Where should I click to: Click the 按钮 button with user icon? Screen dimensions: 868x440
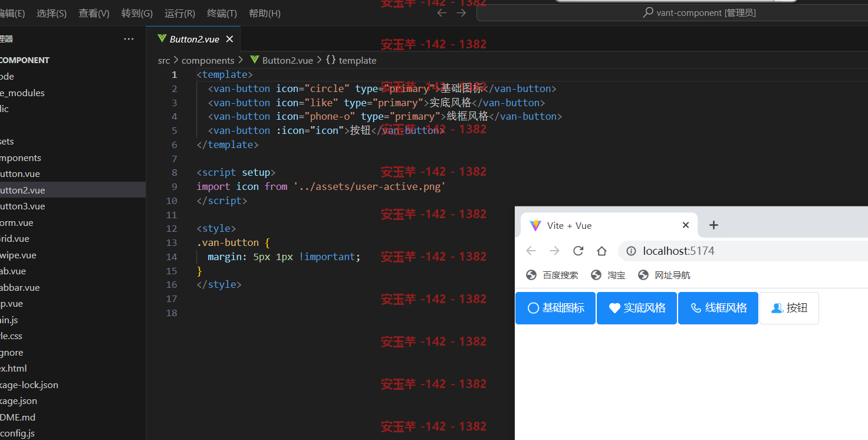coord(789,308)
